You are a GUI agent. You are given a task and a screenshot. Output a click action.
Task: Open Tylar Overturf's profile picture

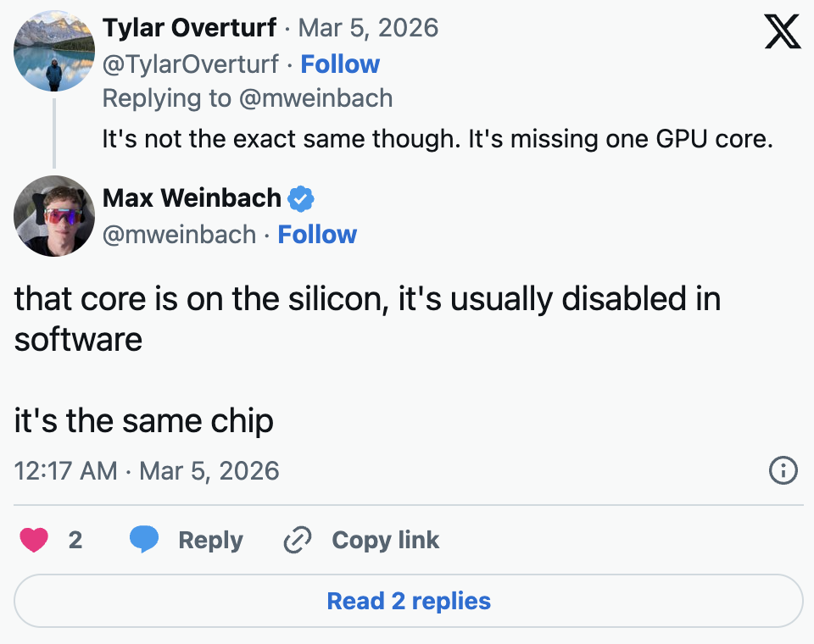point(54,51)
